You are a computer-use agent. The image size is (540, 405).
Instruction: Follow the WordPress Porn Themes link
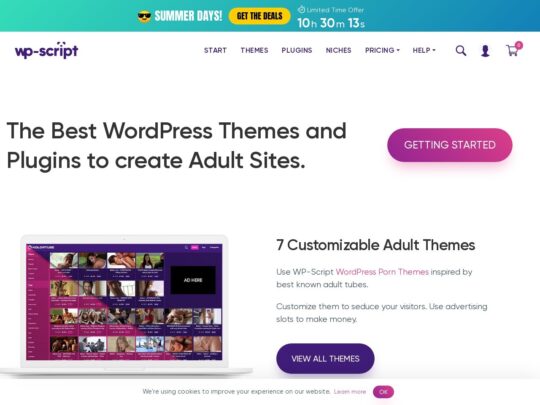tap(382, 272)
